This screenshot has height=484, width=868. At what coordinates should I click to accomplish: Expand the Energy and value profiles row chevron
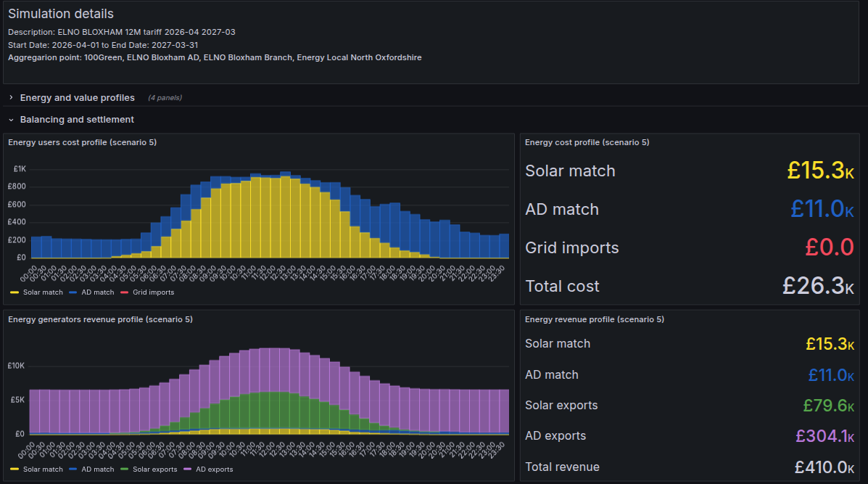[x=11, y=98]
